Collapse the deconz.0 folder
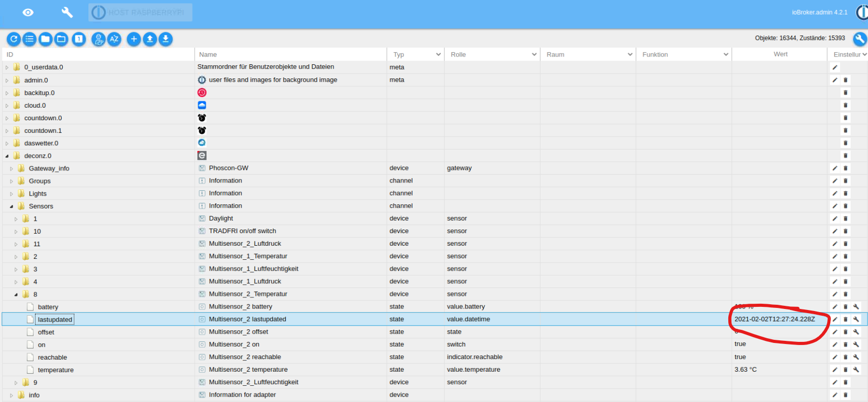The image size is (868, 402). click(7, 156)
